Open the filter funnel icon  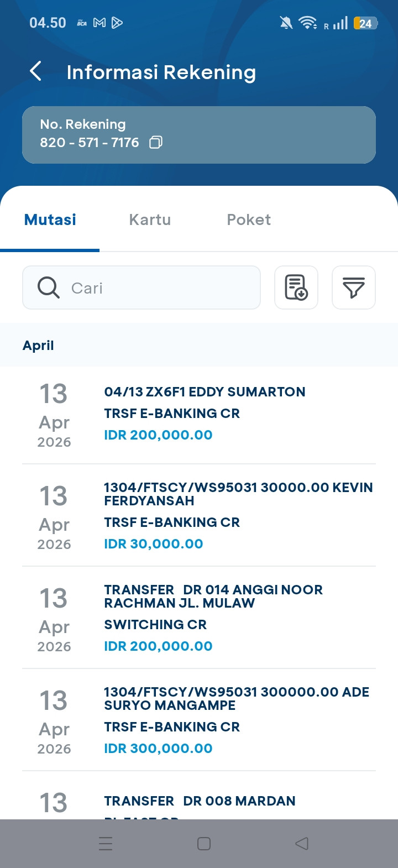coord(354,287)
